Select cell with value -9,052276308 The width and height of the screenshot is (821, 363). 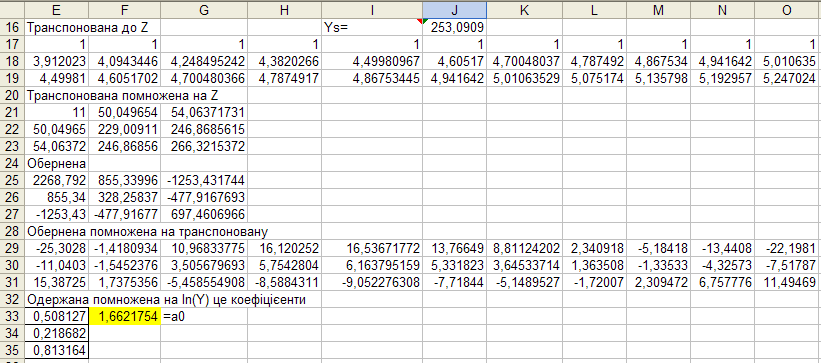[x=372, y=283]
